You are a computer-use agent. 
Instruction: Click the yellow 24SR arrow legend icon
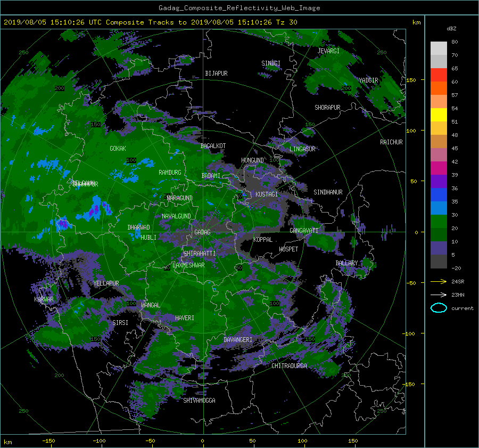[x=439, y=281]
